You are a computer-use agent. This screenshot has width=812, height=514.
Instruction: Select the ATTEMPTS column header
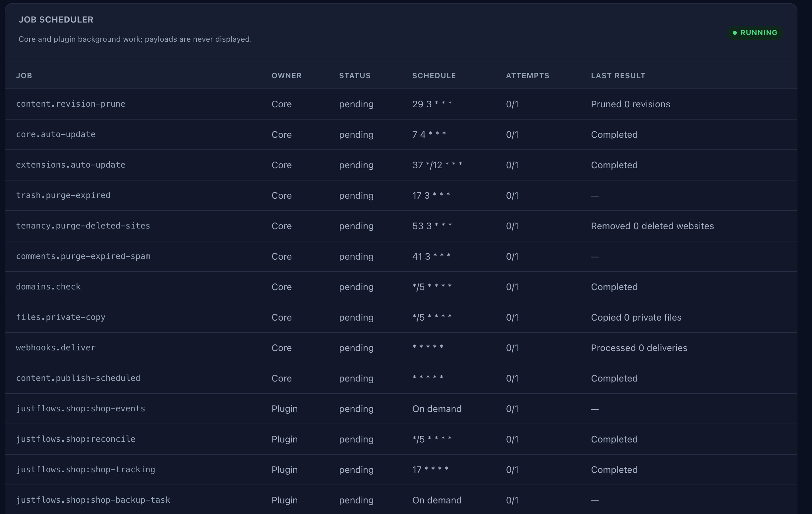[x=527, y=76]
